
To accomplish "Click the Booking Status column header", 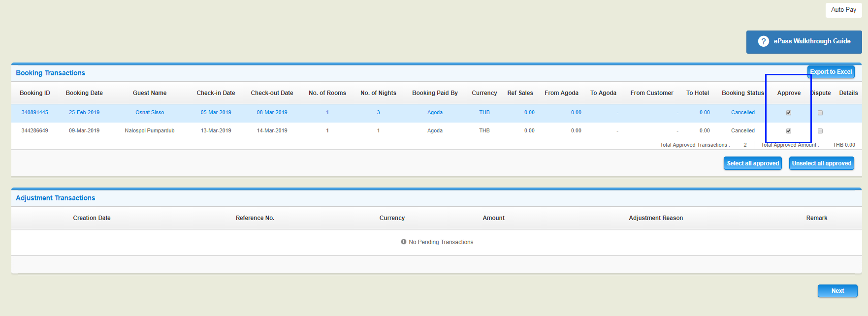I will pyautogui.click(x=742, y=93).
